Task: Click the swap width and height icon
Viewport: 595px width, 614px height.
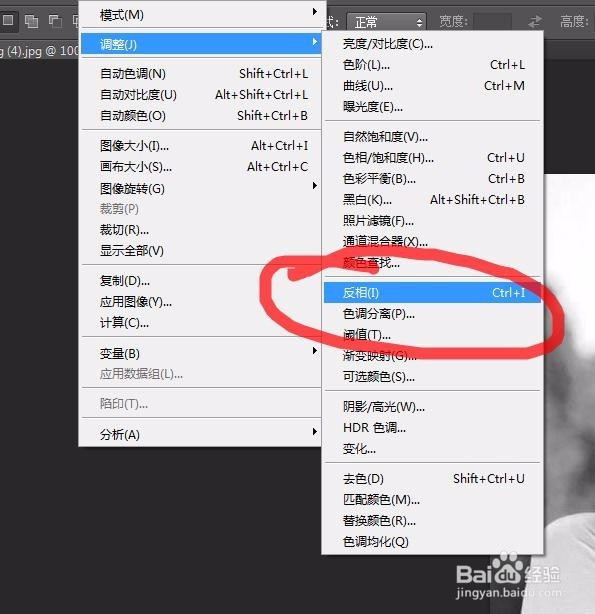Action: 535,21
